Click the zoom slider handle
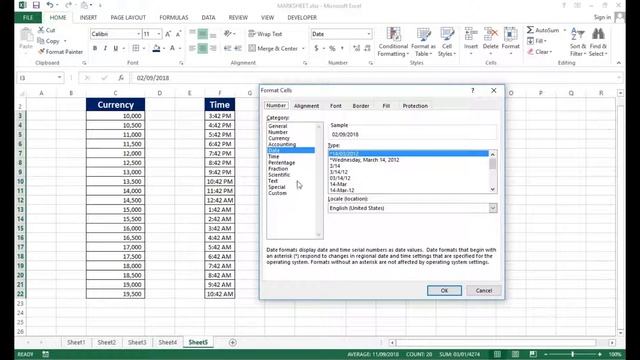The height and width of the screenshot is (360, 640). click(573, 354)
